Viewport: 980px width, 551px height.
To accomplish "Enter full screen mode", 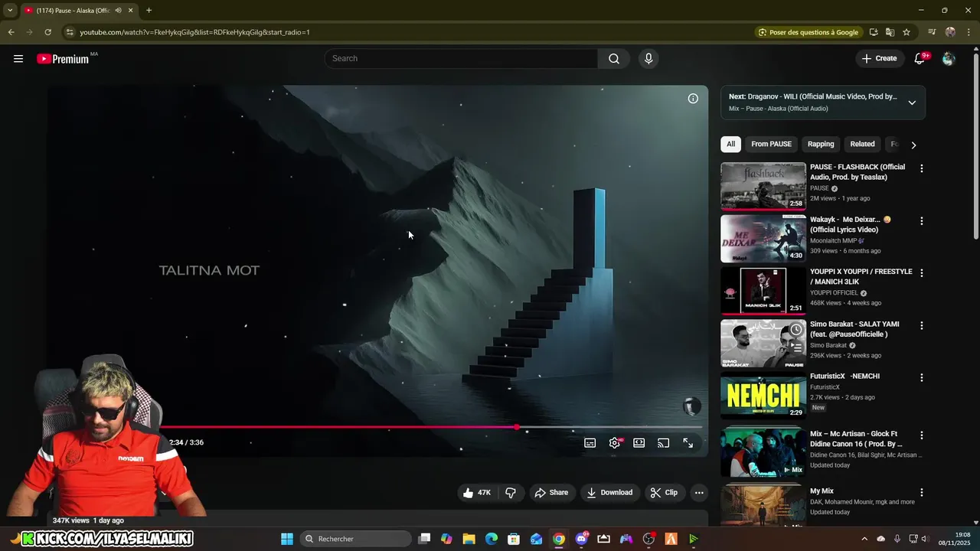I will click(688, 443).
